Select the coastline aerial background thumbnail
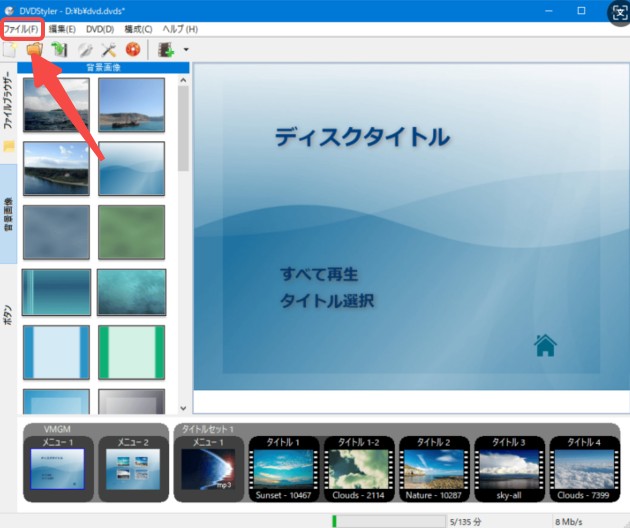This screenshot has height=528, width=630. (x=56, y=169)
